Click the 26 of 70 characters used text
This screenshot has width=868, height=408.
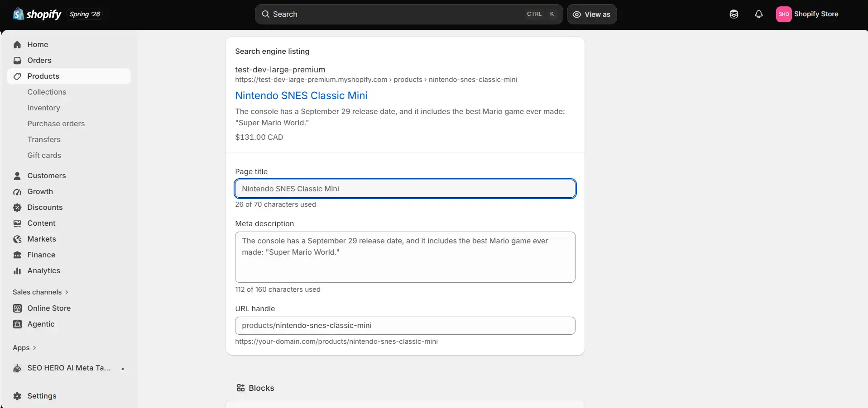(275, 204)
